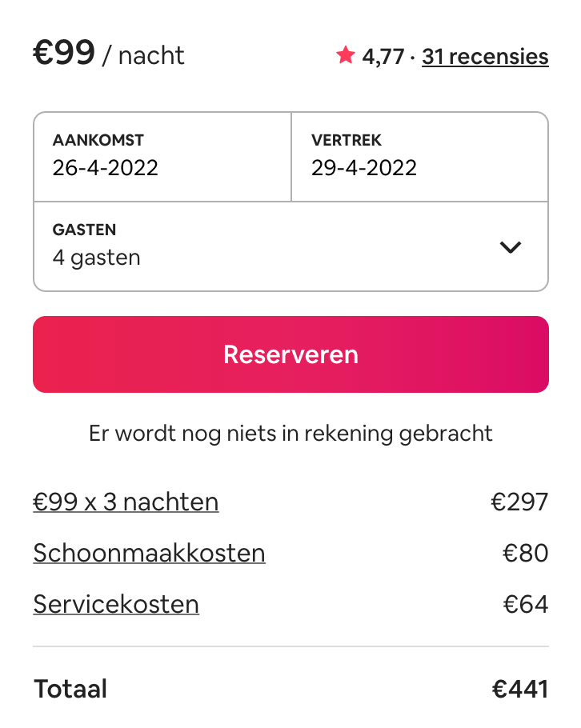Click the €297 nightly subtotal amount

point(519,502)
